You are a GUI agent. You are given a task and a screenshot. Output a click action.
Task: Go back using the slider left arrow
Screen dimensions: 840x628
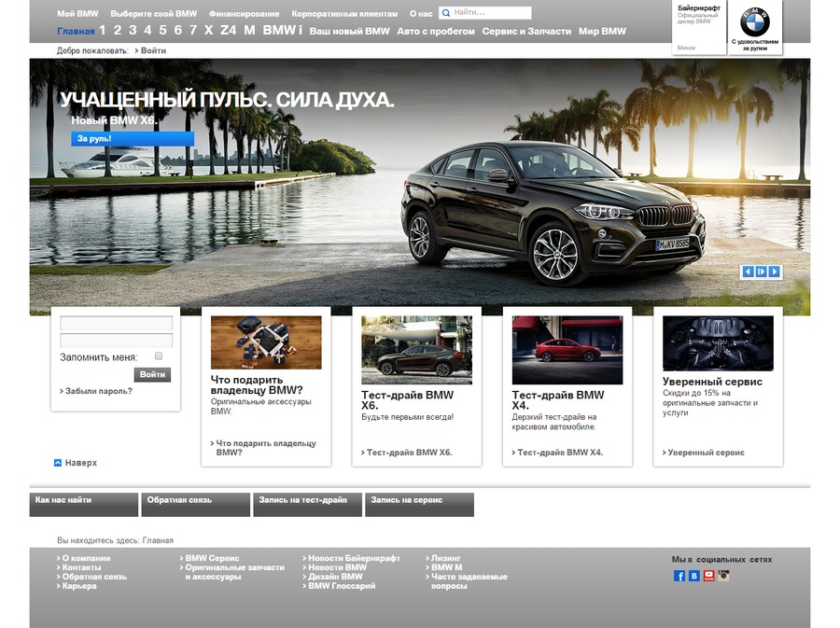click(x=748, y=272)
